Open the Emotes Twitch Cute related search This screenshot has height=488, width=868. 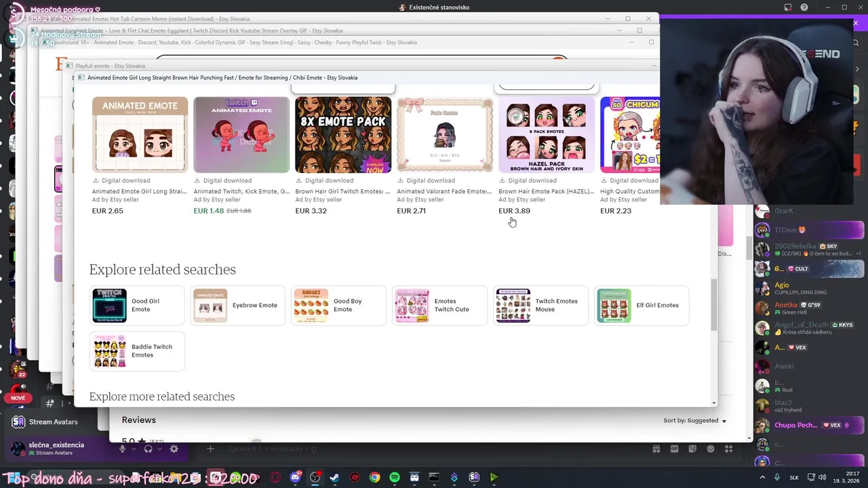[x=439, y=306]
